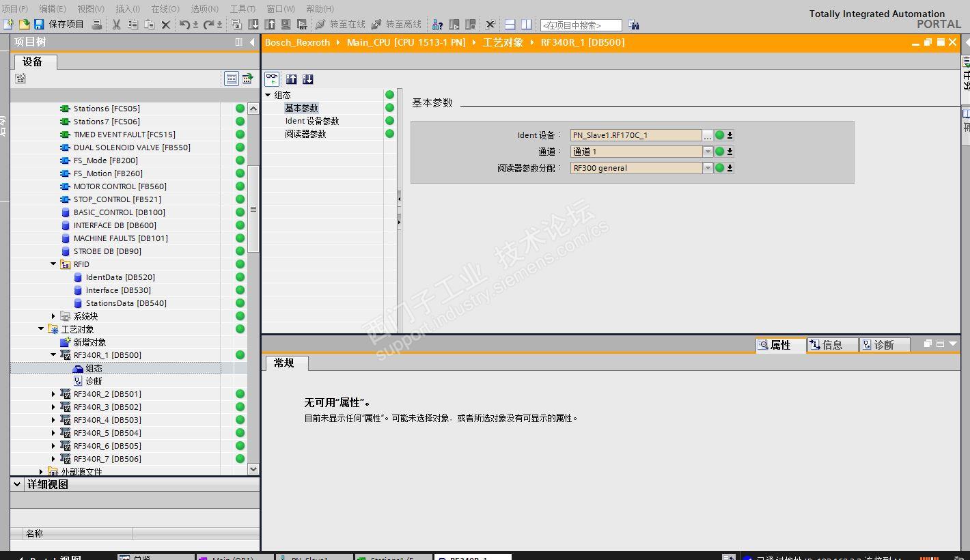This screenshot has width=970, height=560.
Task: Collapse the RFID folder in project tree
Action: coord(53,264)
